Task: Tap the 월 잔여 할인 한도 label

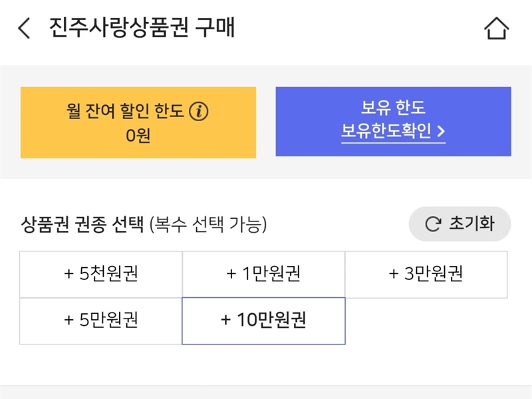Action: point(125,112)
